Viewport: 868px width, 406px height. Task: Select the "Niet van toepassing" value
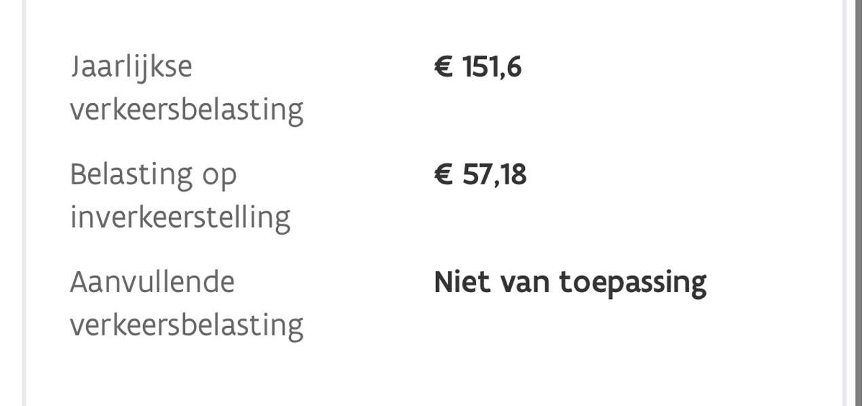coord(570,282)
